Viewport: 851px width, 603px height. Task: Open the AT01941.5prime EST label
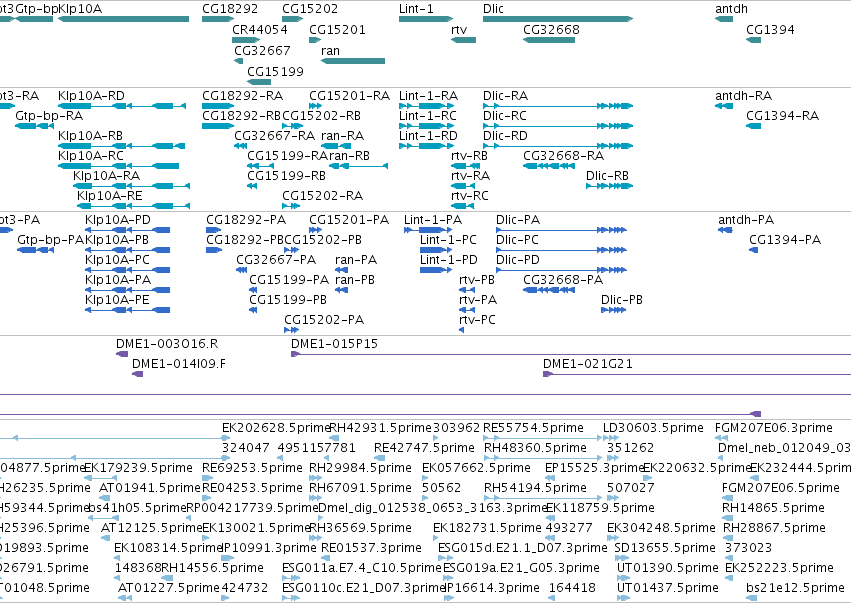point(150,488)
